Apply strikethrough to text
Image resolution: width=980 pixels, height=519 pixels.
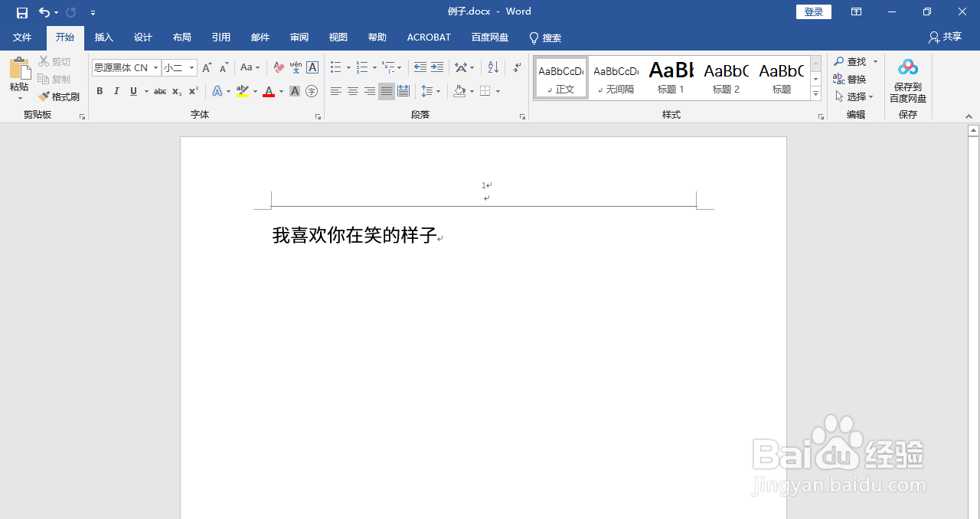(x=159, y=91)
